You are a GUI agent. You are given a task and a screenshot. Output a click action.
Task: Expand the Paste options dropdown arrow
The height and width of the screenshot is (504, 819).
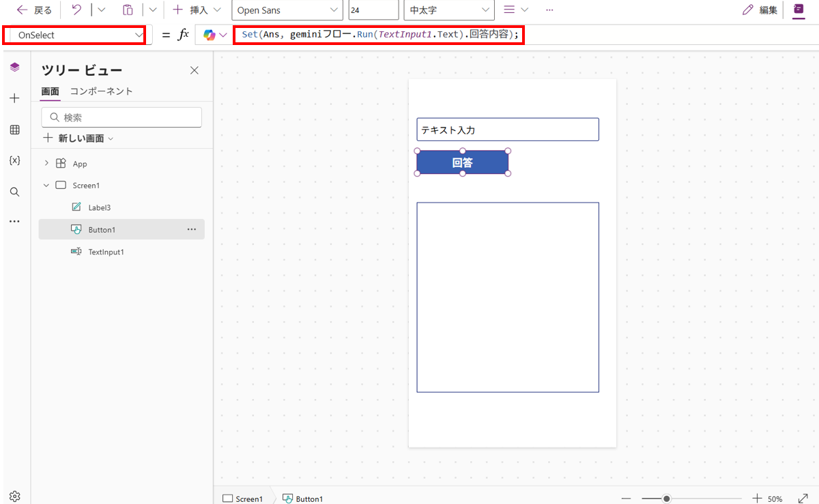pyautogui.click(x=152, y=10)
